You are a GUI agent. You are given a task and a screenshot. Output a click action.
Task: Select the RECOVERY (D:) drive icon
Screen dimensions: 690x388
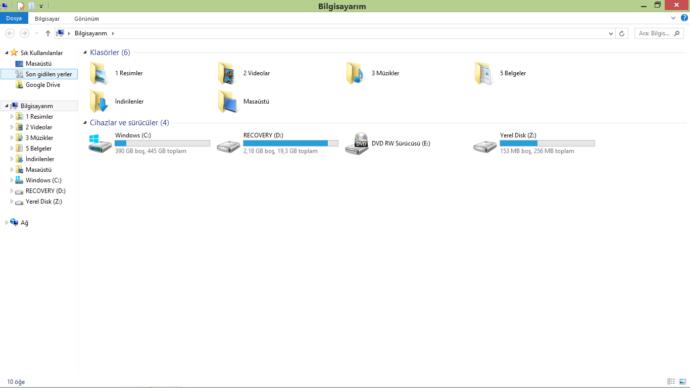[x=228, y=146]
